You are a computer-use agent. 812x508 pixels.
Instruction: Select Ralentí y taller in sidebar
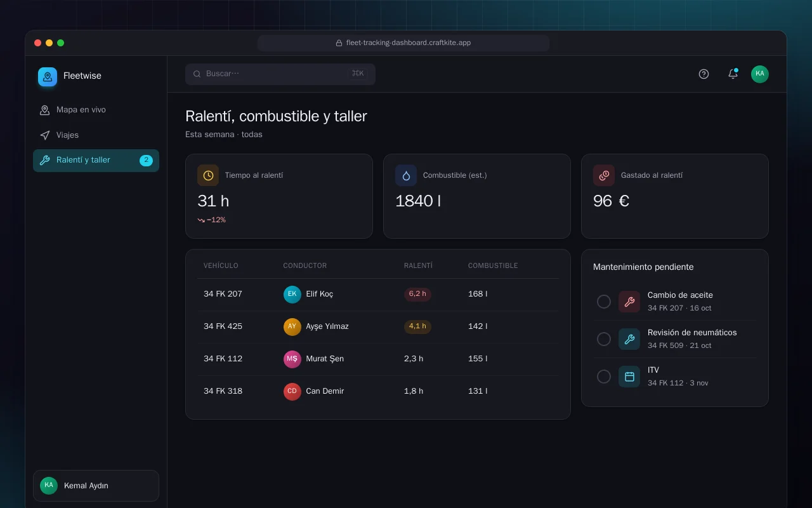point(96,161)
